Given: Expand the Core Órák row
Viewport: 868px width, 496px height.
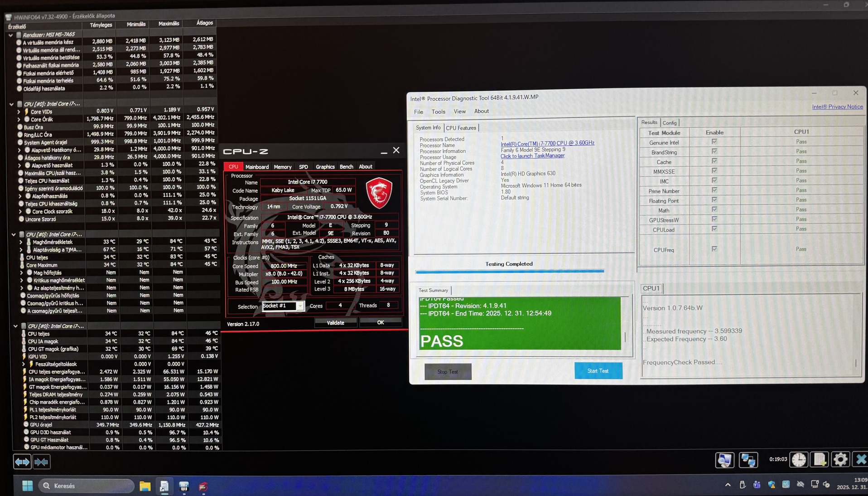Looking at the screenshot, I should pos(19,119).
